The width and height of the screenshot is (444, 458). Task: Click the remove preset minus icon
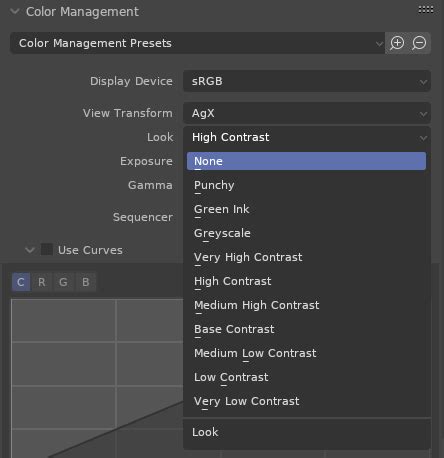[x=419, y=43]
